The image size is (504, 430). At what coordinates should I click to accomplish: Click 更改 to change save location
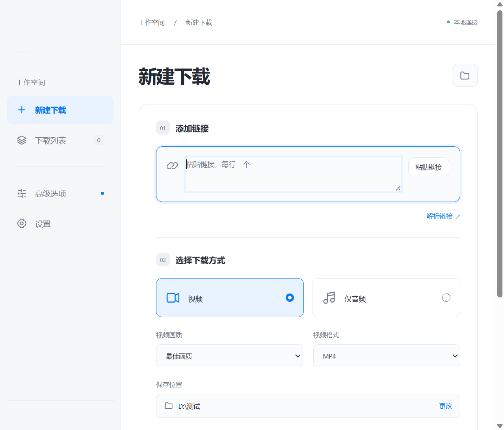(446, 406)
